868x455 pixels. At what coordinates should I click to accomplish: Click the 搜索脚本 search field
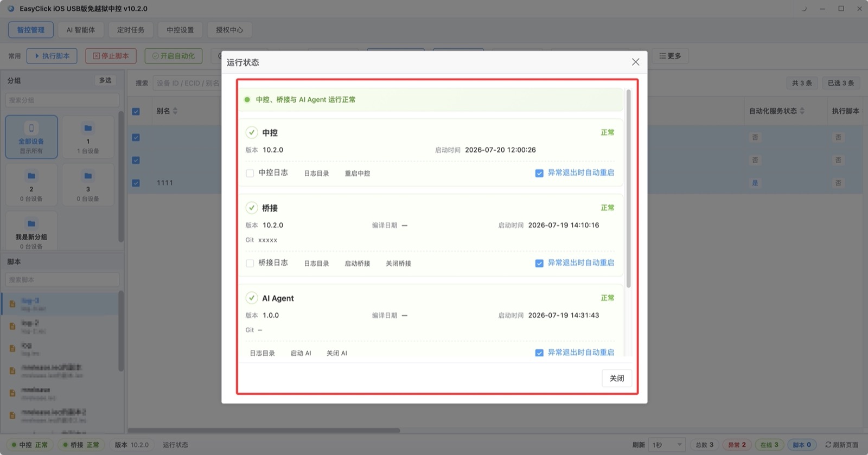[62, 280]
